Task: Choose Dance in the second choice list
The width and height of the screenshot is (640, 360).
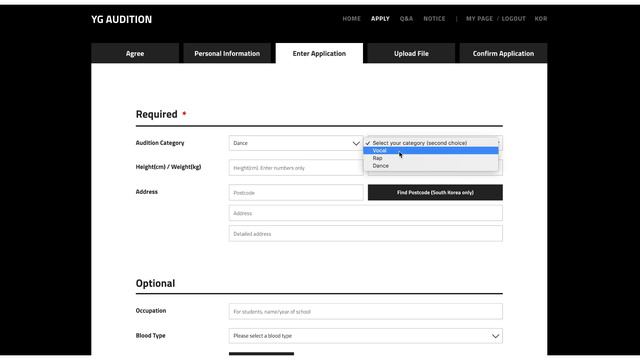Action: click(x=431, y=166)
